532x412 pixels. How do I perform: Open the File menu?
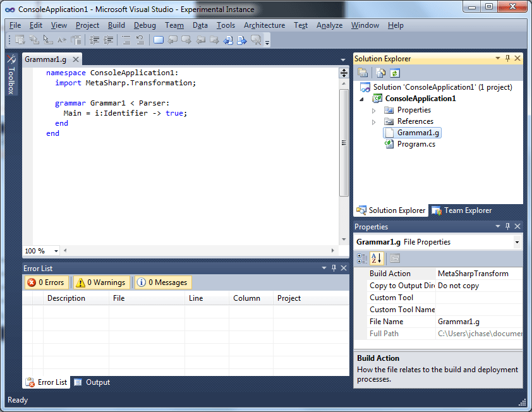pyautogui.click(x=15, y=25)
